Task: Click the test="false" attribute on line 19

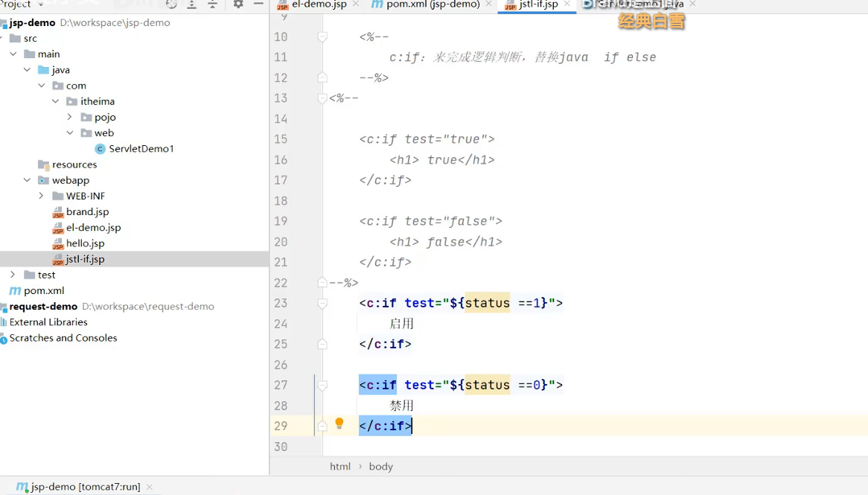Action: tap(449, 221)
